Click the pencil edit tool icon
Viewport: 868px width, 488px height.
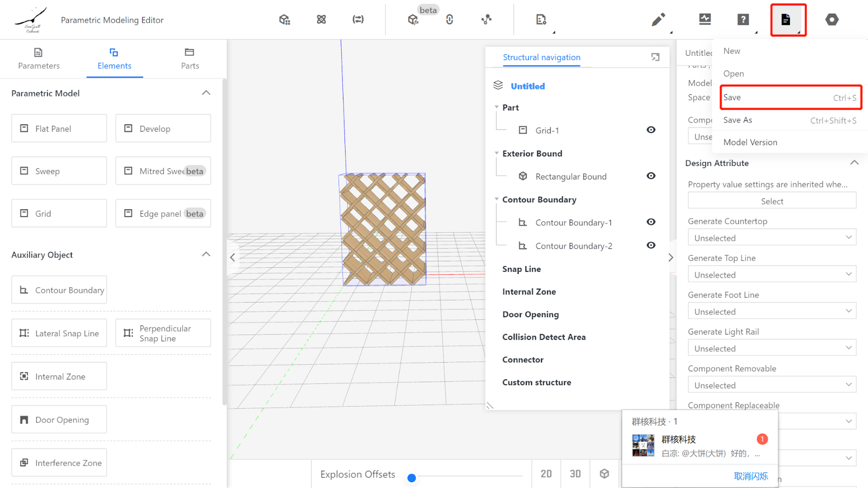click(658, 20)
